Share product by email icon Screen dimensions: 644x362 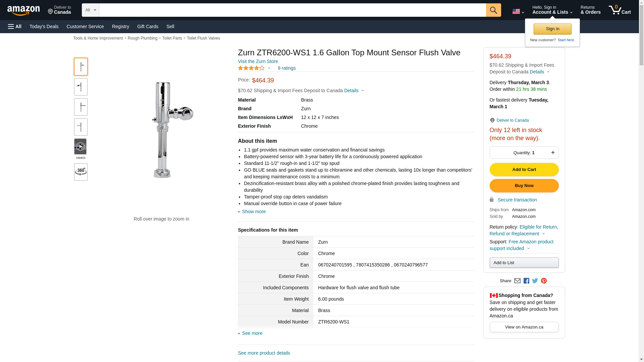click(x=517, y=281)
